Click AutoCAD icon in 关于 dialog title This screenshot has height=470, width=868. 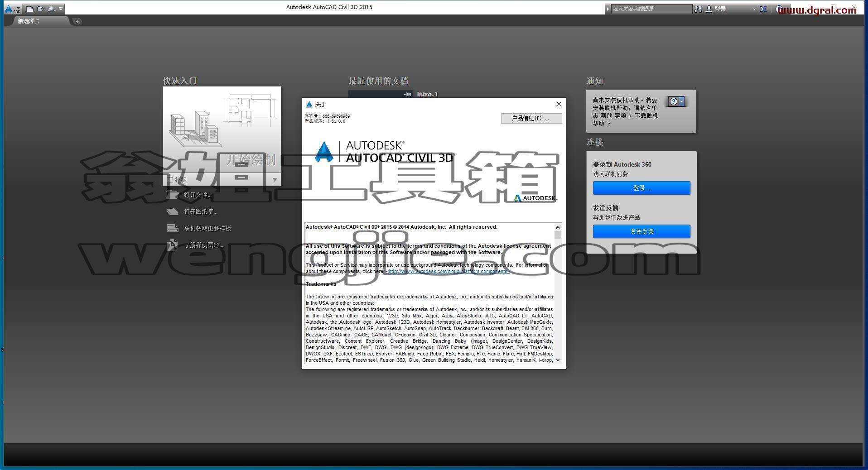click(309, 104)
